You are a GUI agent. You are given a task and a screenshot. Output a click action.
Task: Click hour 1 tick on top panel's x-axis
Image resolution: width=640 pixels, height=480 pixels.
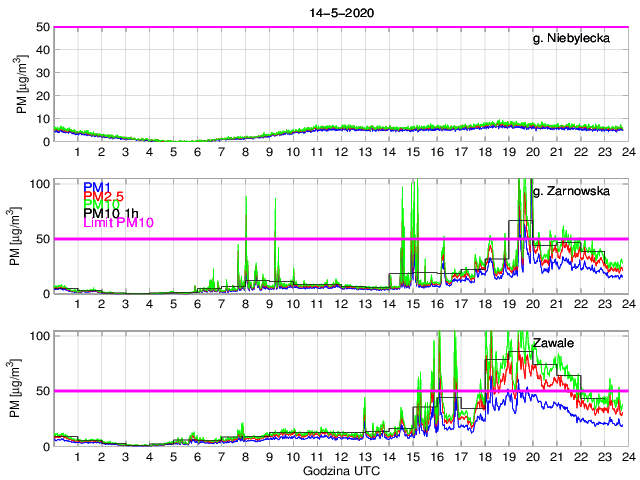pyautogui.click(x=77, y=152)
